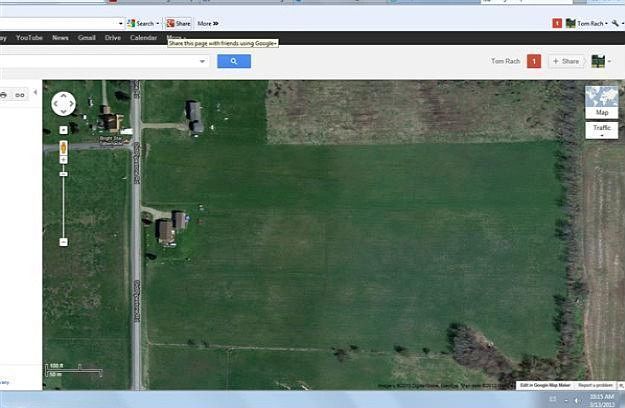This screenshot has width=625, height=408.
Task: Click the zoom out minus button
Action: [63, 242]
